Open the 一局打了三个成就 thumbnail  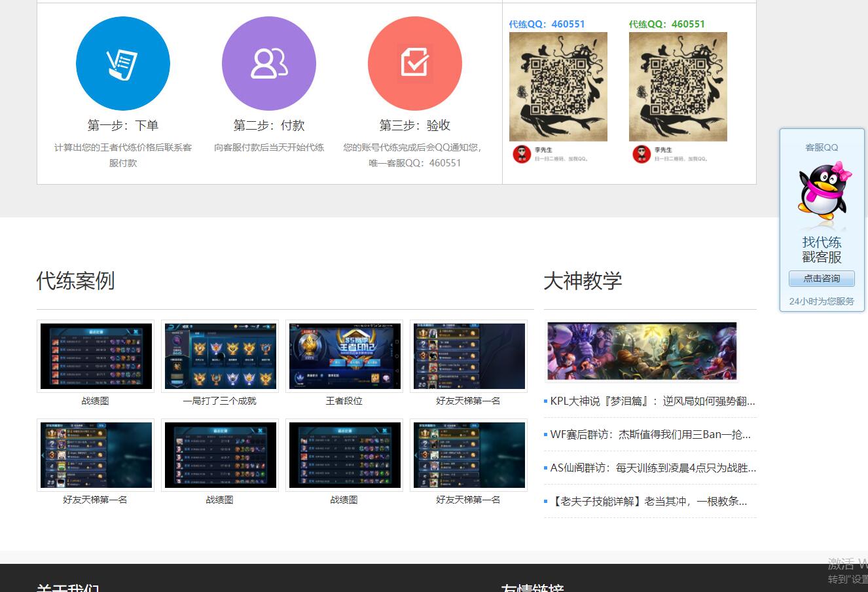(220, 356)
